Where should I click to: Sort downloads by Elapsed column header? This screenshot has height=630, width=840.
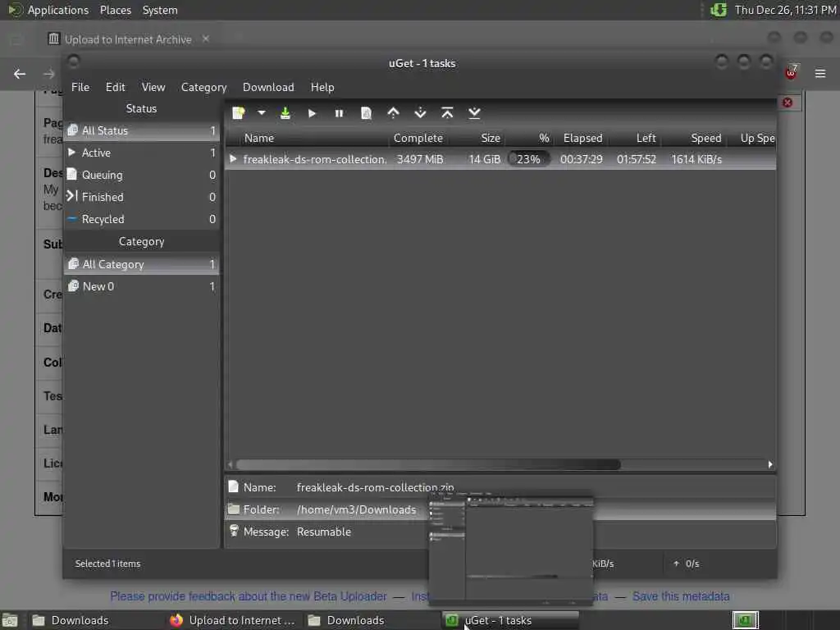coord(583,138)
